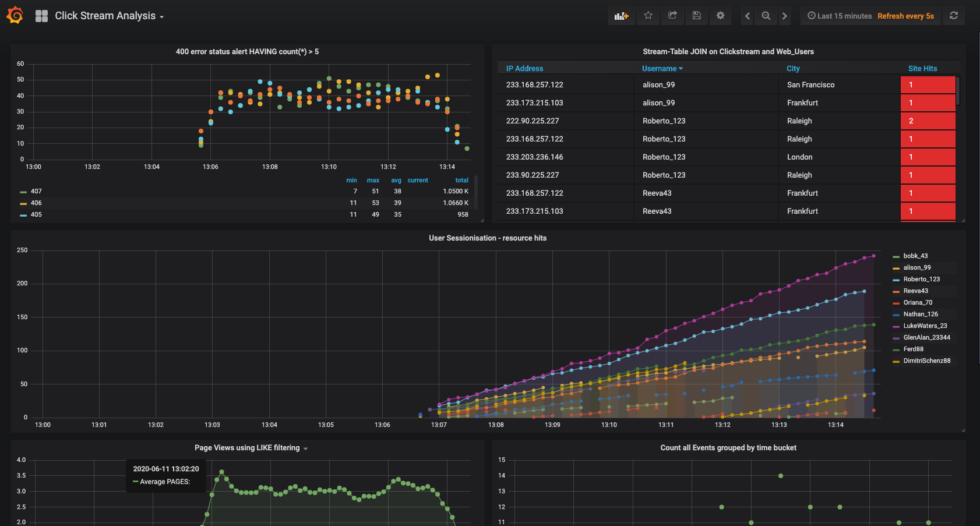980x526 pixels.
Task: Click the Refresh every 5s interval control
Action: click(x=905, y=16)
